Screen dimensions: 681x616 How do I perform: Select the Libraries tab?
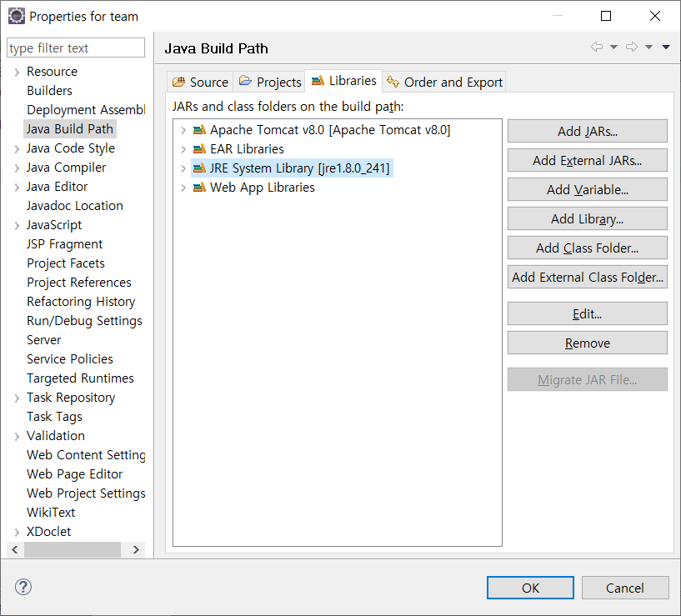click(x=343, y=81)
